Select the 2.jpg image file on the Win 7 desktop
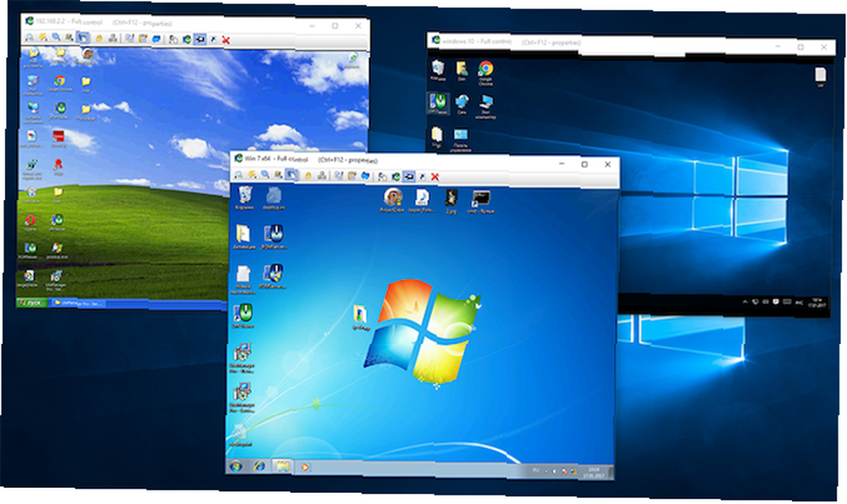This screenshot has width=847, height=504. pyautogui.click(x=451, y=202)
